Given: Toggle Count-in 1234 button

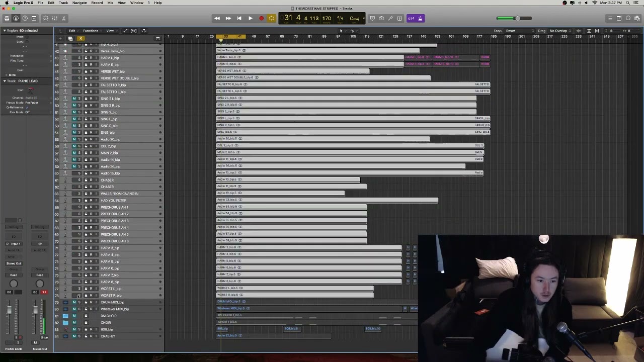Looking at the screenshot, I should coord(411,18).
